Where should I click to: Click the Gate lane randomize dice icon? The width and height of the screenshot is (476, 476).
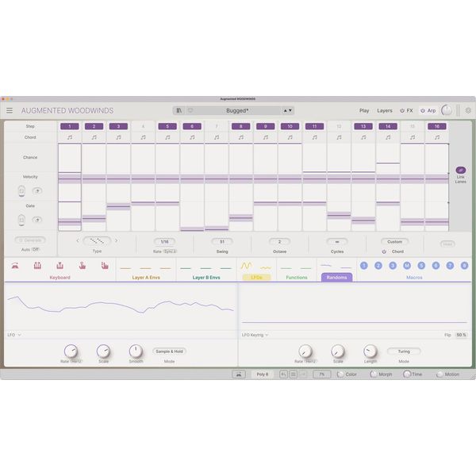tap(21, 220)
